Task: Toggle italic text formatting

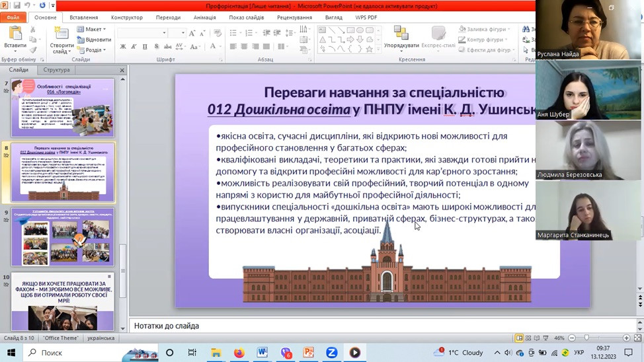Action: [134, 47]
